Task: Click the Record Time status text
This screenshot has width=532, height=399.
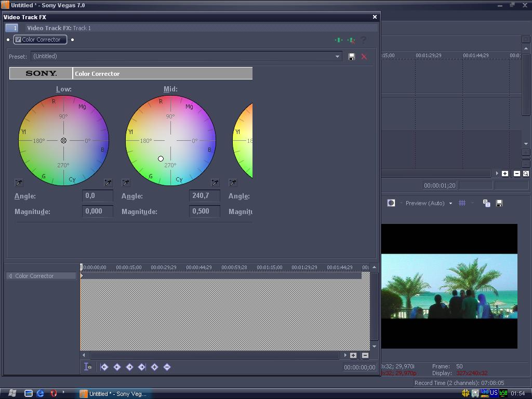Action: [459, 383]
